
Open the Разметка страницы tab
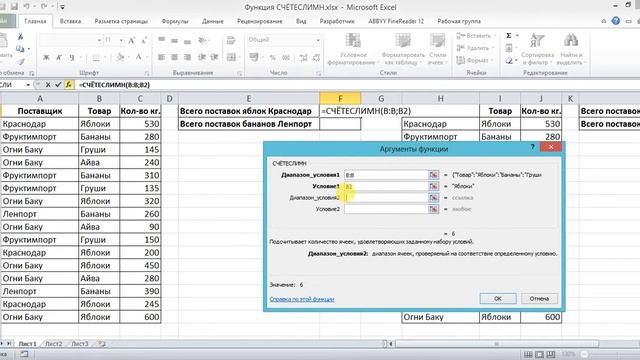click(121, 21)
